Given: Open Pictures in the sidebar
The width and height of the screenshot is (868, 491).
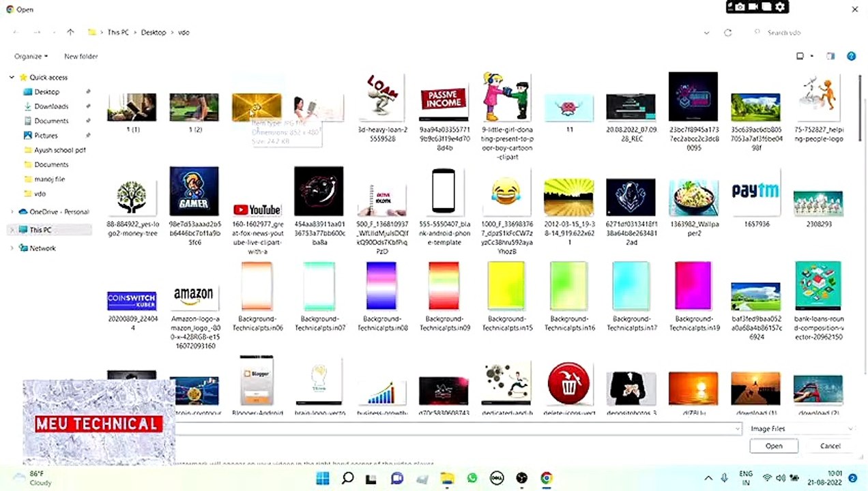Looking at the screenshot, I should click(x=46, y=136).
